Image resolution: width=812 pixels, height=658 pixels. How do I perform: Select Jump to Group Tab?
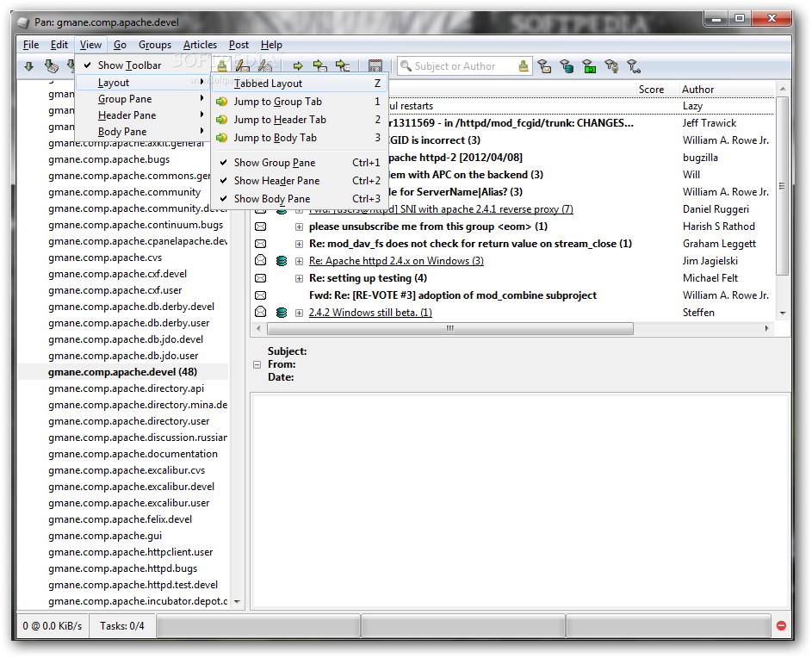coord(300,102)
